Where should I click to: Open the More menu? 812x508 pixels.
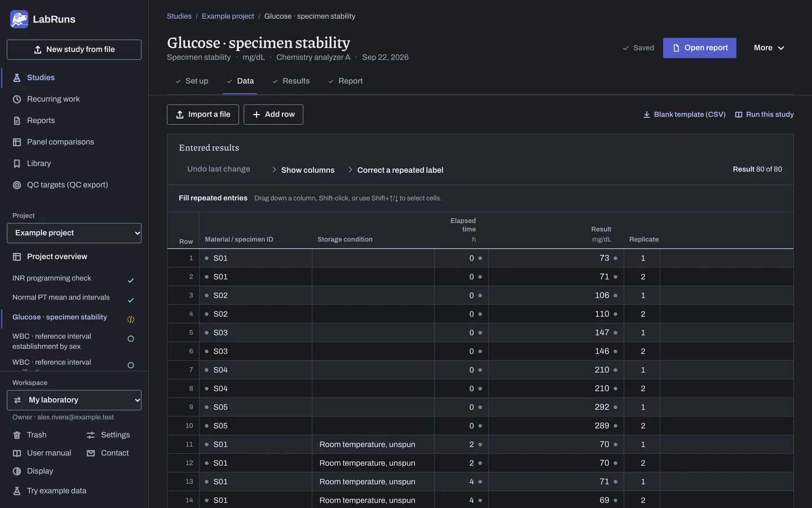coord(769,48)
